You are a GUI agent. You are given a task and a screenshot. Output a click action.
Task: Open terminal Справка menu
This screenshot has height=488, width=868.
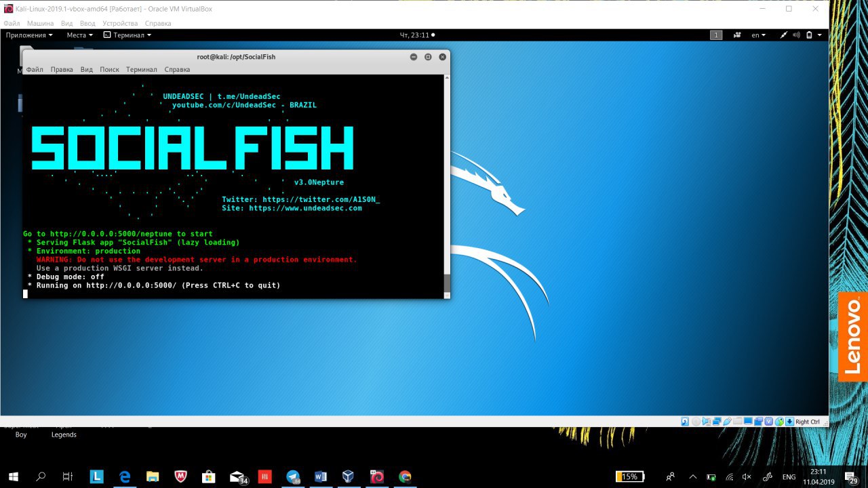177,69
